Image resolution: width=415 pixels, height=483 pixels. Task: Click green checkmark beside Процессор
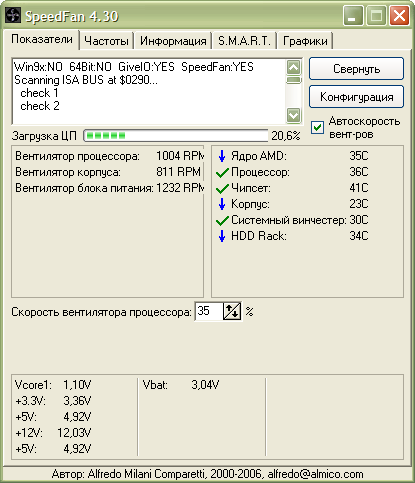point(222,172)
